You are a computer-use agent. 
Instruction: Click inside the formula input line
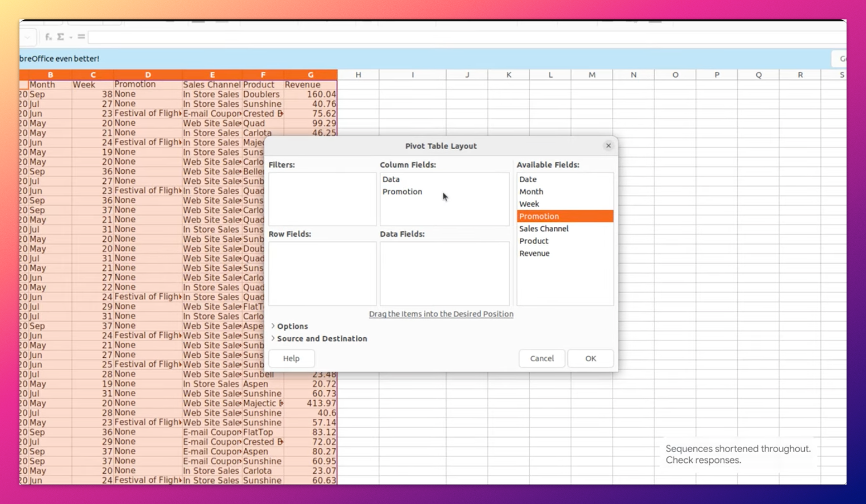tap(458, 38)
